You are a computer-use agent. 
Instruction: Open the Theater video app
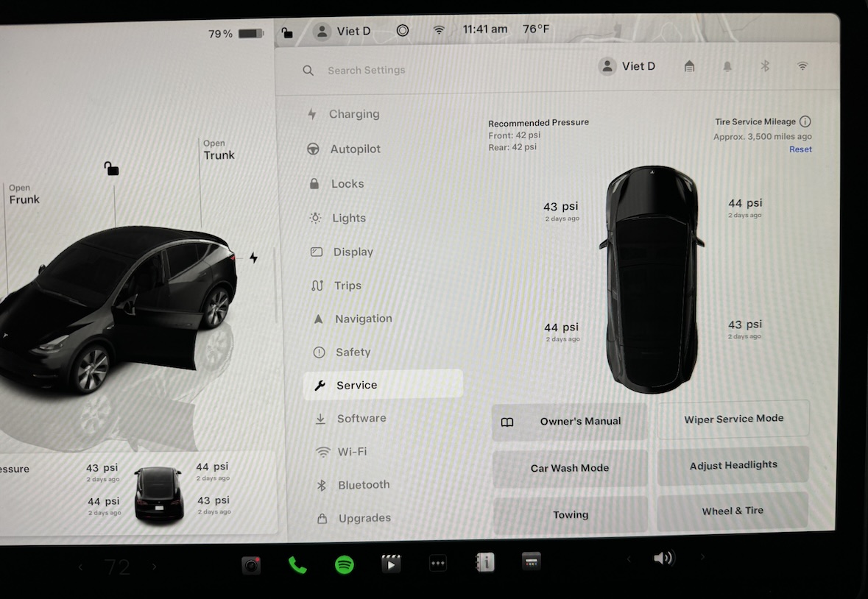click(x=391, y=564)
